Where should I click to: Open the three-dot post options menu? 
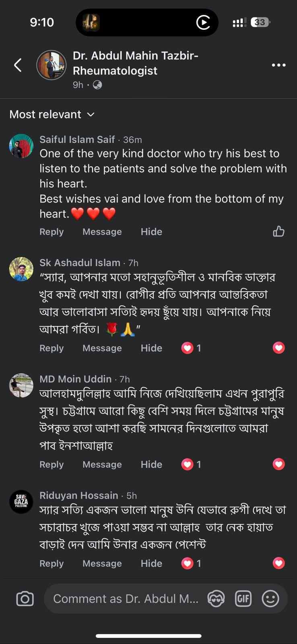[278, 65]
